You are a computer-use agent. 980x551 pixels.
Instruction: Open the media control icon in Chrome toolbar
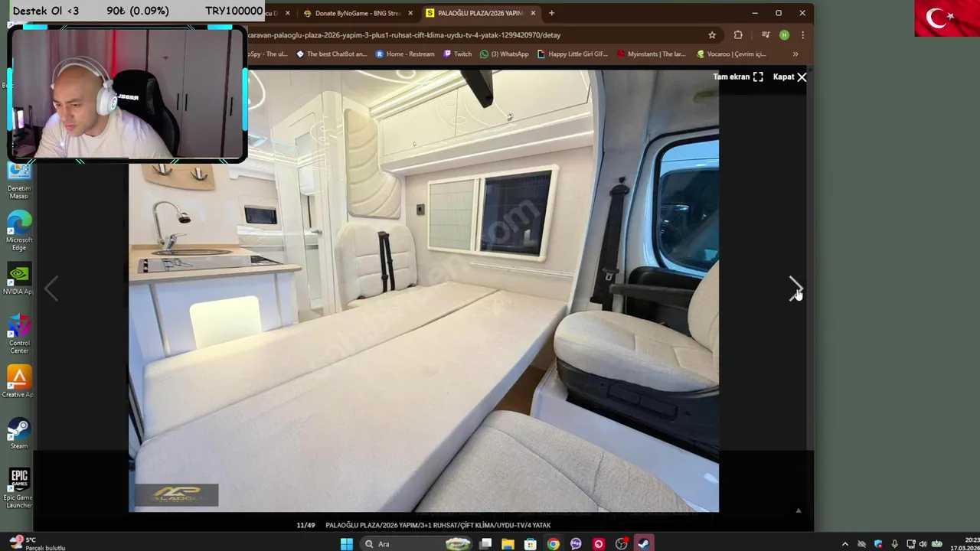pyautogui.click(x=765, y=35)
